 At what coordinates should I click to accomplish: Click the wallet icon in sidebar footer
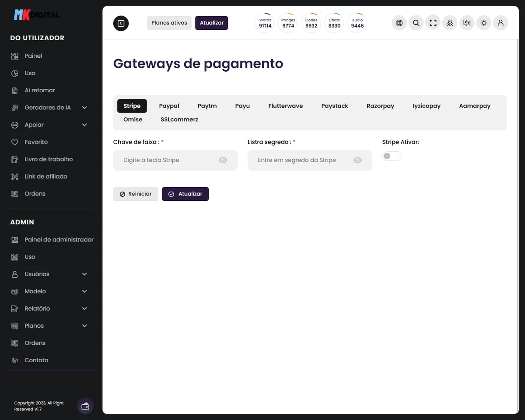point(85,406)
